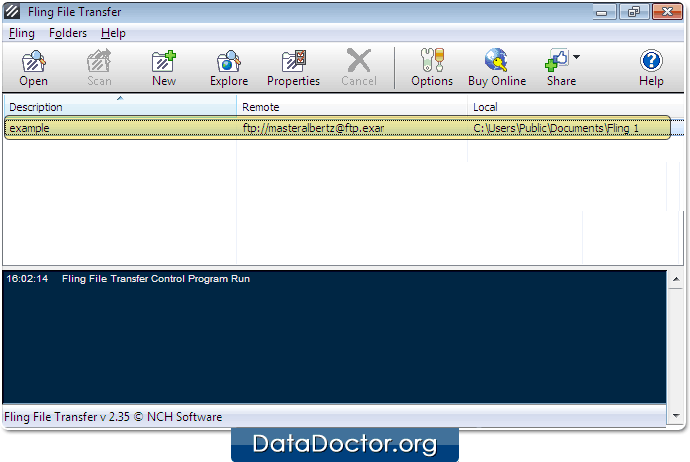Sort by Local column header
Image resolution: width=690 pixels, height=462 pixels.
click(x=576, y=106)
